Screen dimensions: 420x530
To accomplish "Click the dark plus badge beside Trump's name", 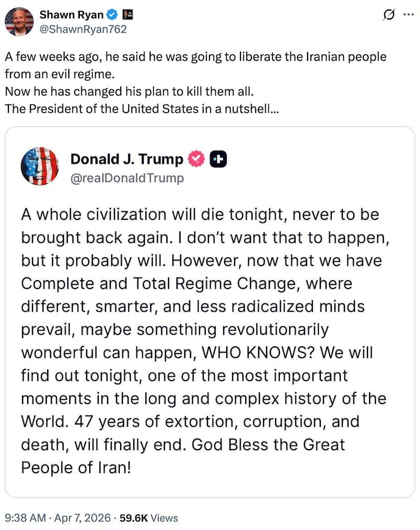I will pyautogui.click(x=218, y=159).
